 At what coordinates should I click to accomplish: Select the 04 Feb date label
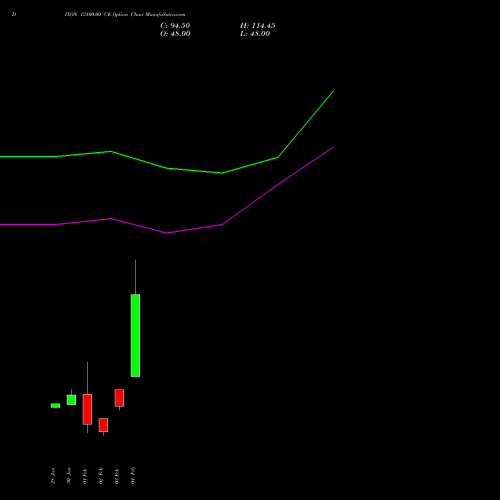[133, 476]
